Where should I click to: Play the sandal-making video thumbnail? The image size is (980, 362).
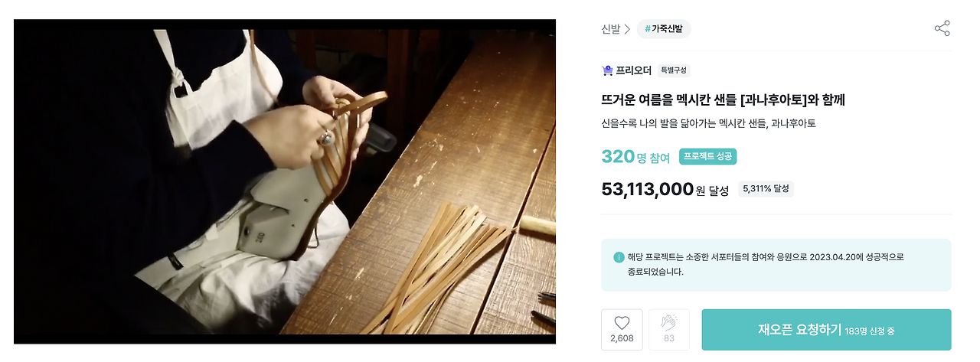[x=285, y=181]
